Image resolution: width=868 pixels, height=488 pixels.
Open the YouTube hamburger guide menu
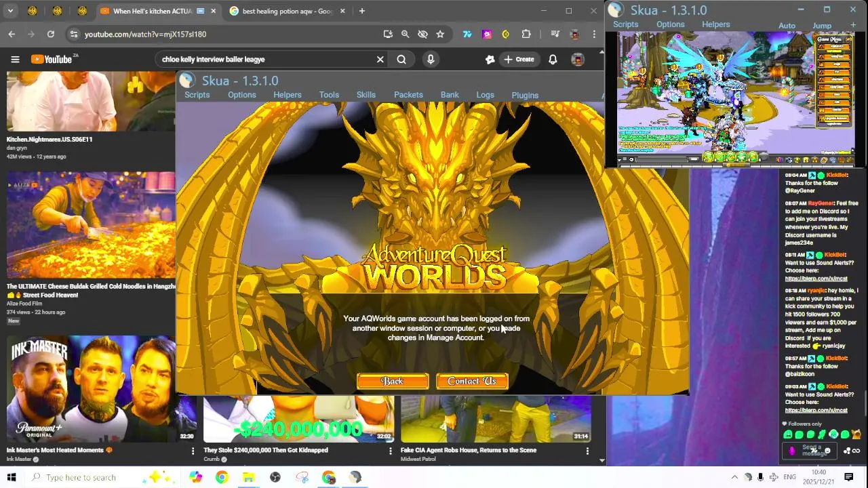pos(15,60)
